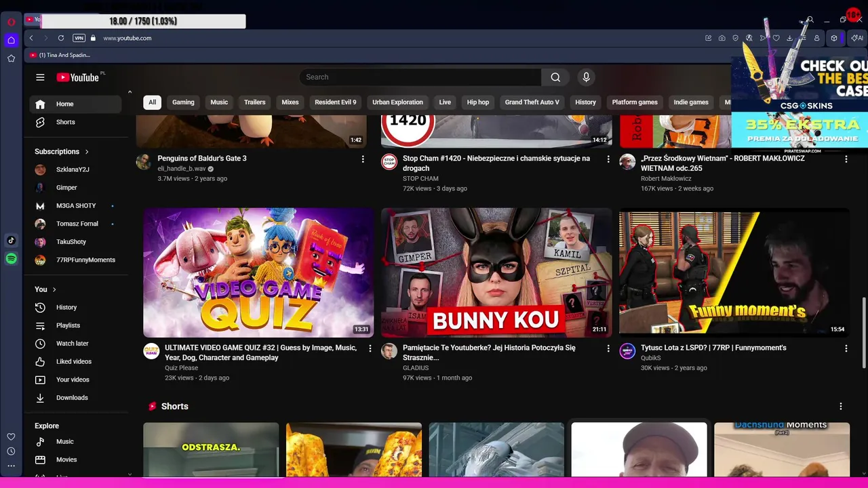Click the address bar with www.youtube.com
Image resolution: width=868 pixels, height=488 pixels.
tap(127, 38)
